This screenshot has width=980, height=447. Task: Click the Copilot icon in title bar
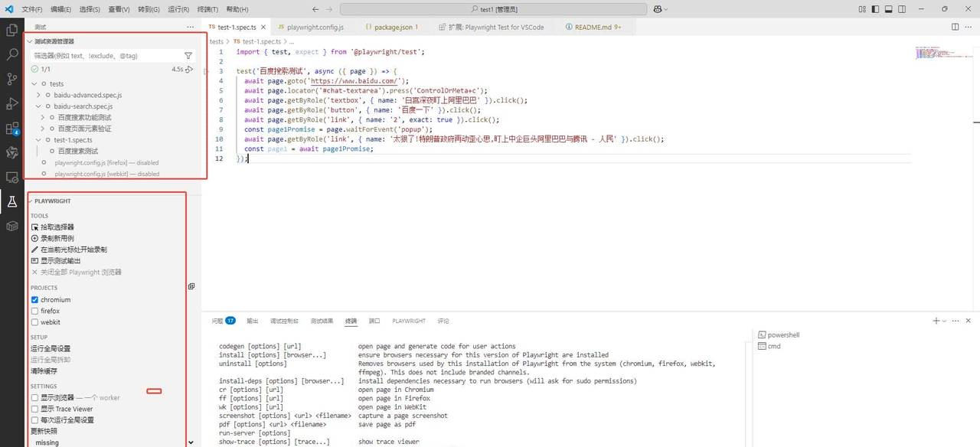point(658,9)
